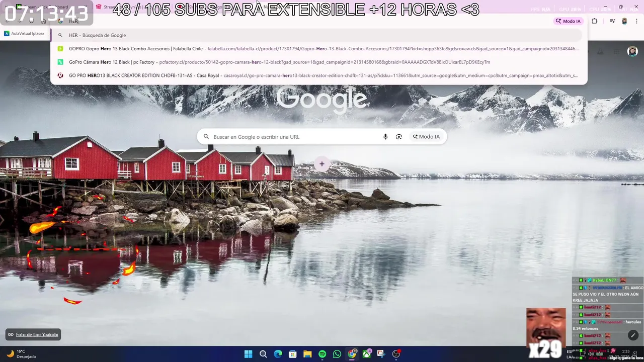Open the 'Foto de Lior Yaakobi' link
The image size is (644, 362).
[33, 334]
